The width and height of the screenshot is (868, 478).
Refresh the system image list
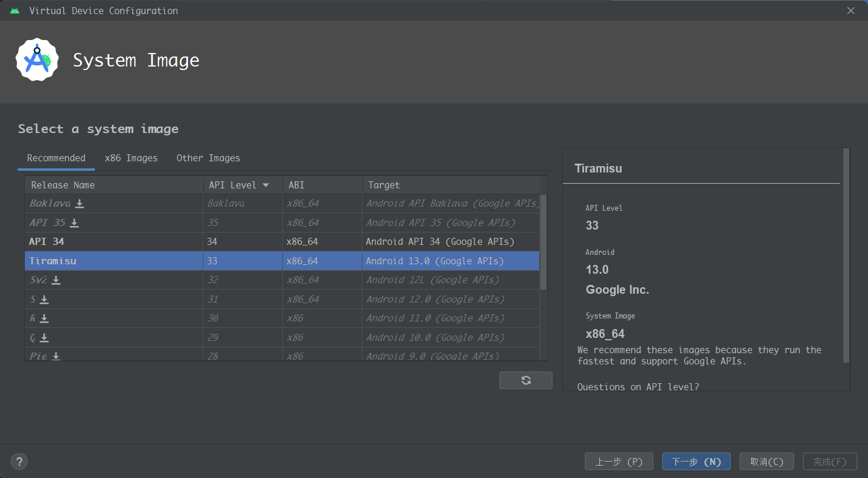click(x=526, y=380)
